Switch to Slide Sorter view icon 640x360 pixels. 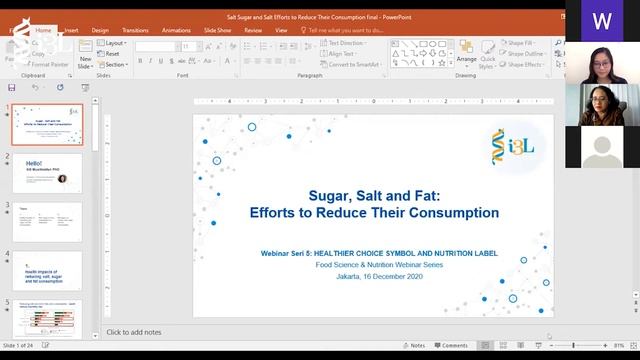[503, 345]
